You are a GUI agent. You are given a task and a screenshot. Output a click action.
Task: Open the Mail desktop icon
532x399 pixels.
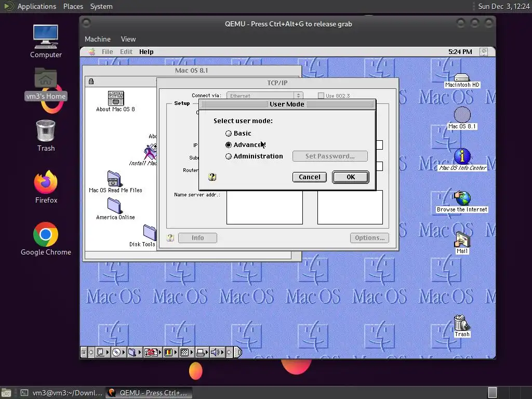point(462,243)
